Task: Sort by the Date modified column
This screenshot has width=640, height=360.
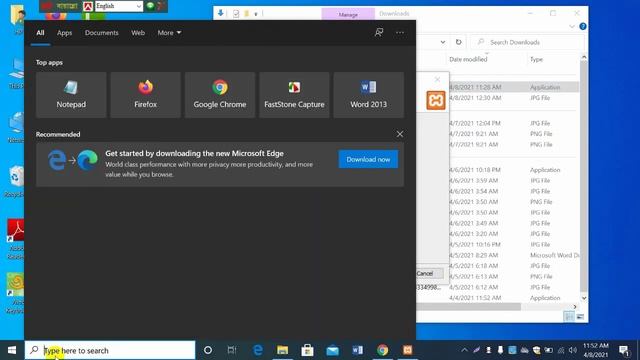Action: click(468, 59)
